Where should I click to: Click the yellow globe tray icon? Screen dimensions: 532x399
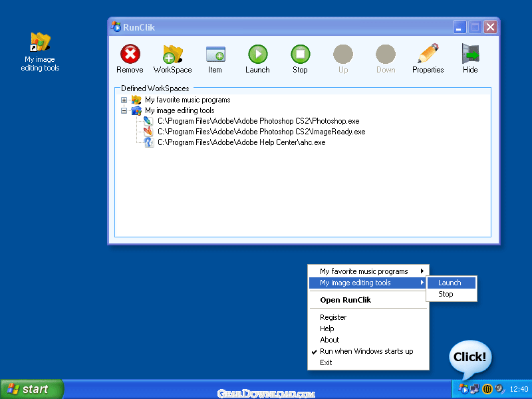tap(487, 389)
